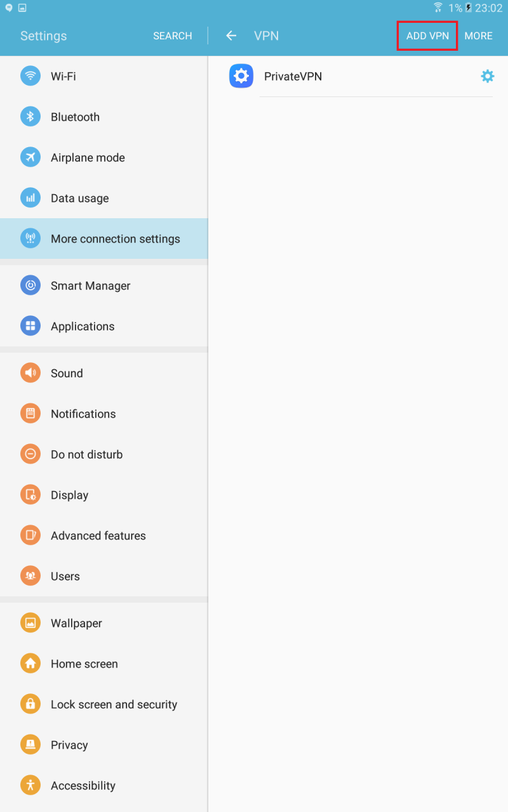Tap the Accessibility icon
Screen dimensions: 508x812
click(x=30, y=785)
